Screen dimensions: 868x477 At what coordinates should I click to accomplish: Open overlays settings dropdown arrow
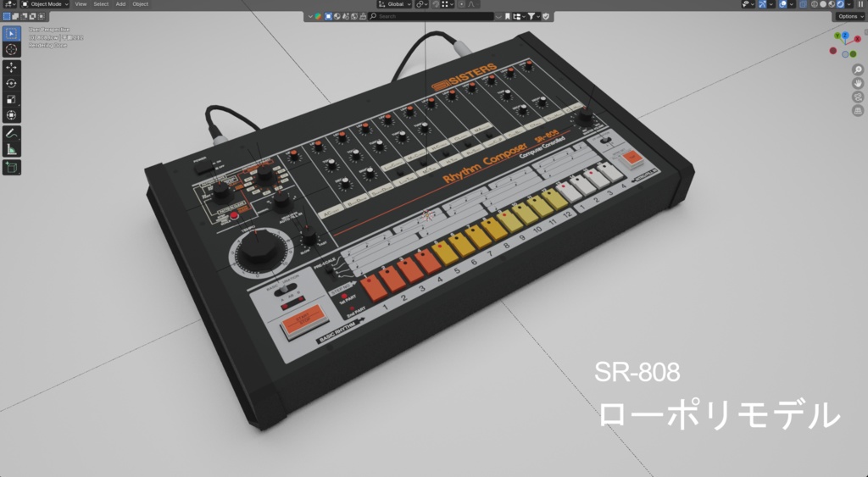792,4
